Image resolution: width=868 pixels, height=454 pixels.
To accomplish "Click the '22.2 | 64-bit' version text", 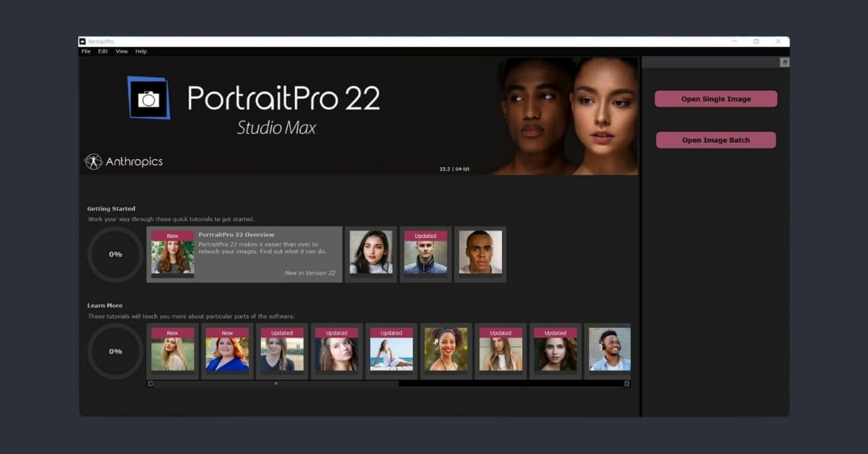I will point(456,168).
